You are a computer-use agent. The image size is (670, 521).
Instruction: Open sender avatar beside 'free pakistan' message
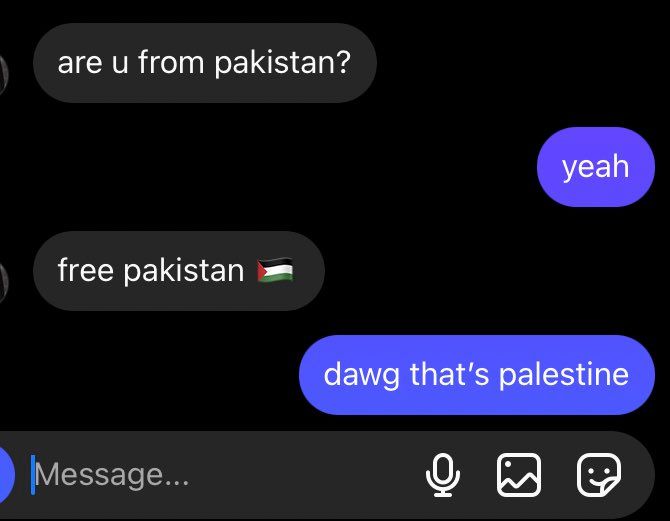[3, 282]
